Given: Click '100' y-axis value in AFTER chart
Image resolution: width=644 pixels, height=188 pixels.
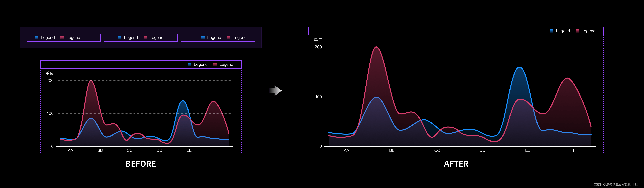Looking at the screenshot, I should (x=318, y=97).
